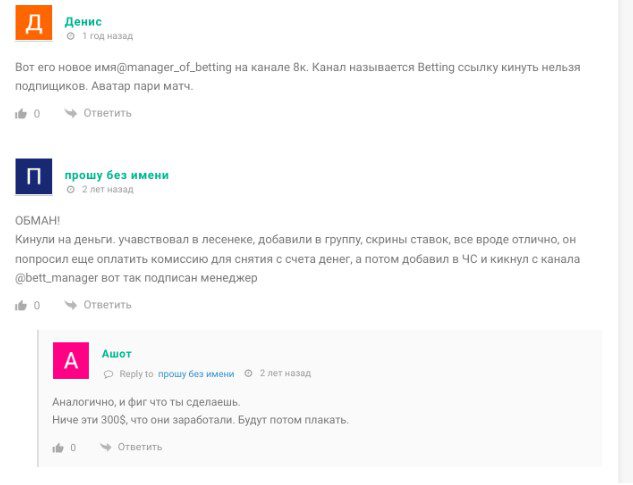
Task: Click the clock icon beside '1 год назад'
Action: (70, 36)
